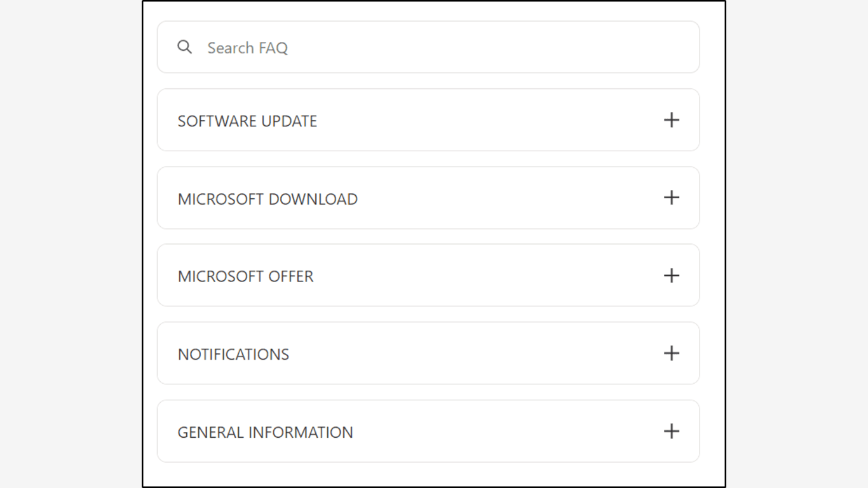The height and width of the screenshot is (488, 868).
Task: Click the Search FAQ placeholder text
Action: pyautogui.click(x=247, y=48)
